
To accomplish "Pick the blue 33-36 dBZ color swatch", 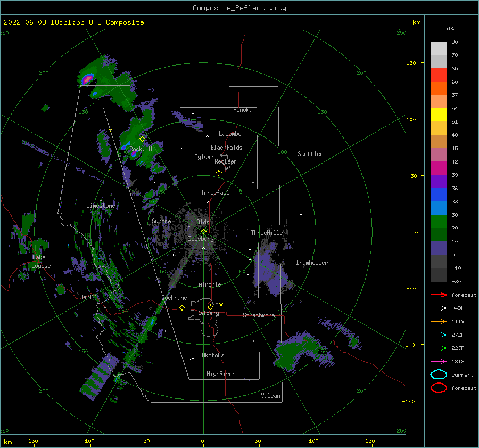I will click(x=439, y=195).
